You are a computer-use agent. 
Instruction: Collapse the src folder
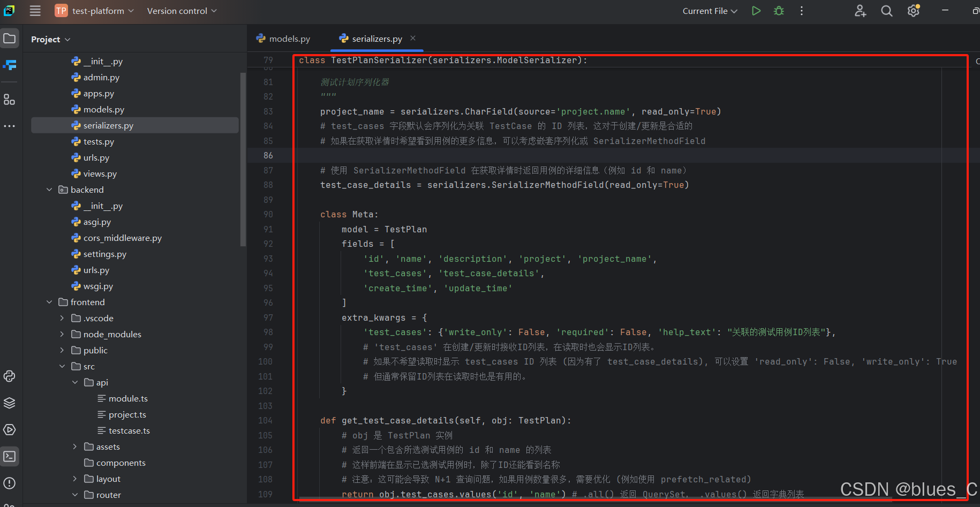click(x=62, y=366)
